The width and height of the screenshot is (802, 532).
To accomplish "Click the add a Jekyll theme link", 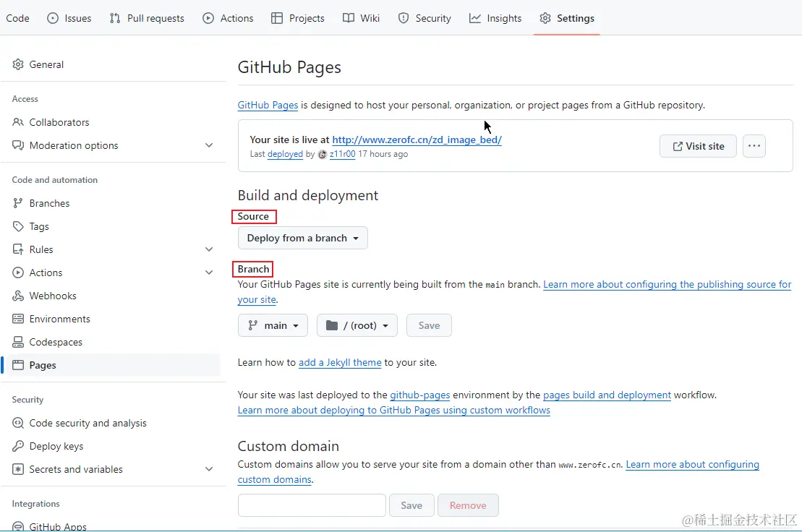I will [340, 362].
